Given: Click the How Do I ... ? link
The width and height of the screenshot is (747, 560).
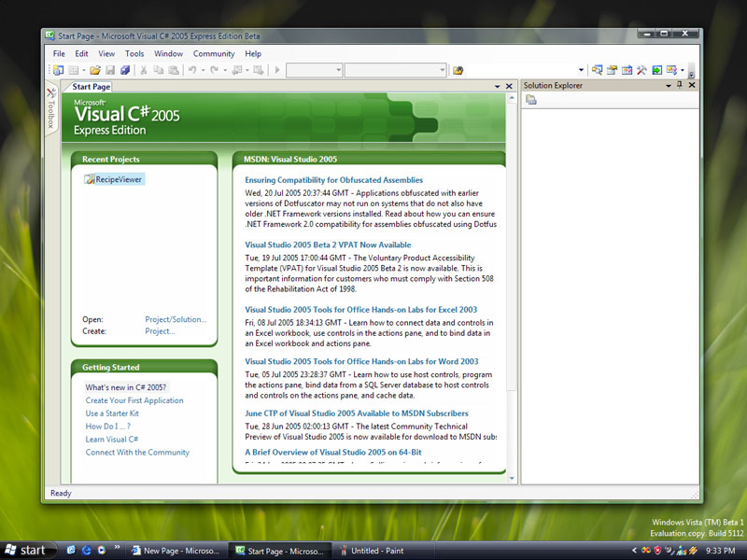Looking at the screenshot, I should [x=108, y=427].
